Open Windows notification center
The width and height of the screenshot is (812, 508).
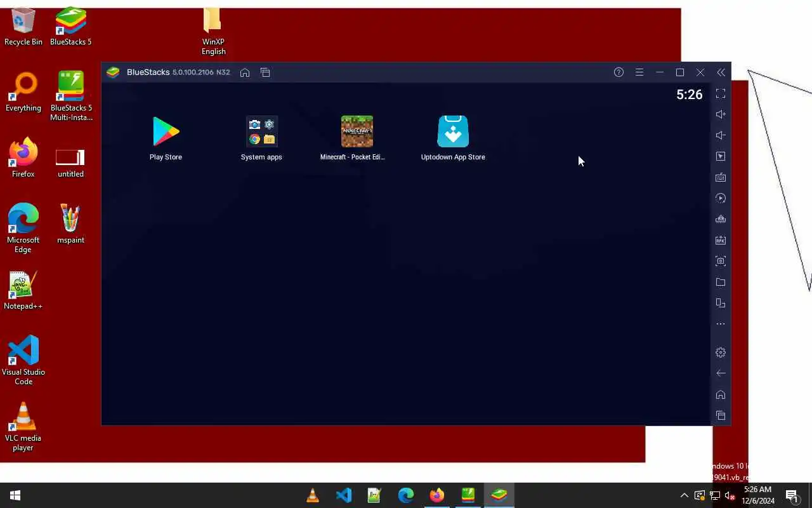792,495
